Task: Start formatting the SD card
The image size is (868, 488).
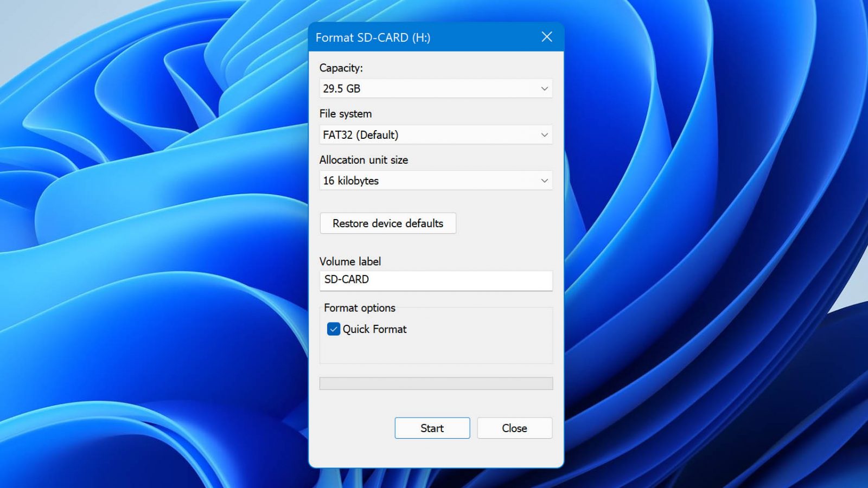Action: point(432,428)
